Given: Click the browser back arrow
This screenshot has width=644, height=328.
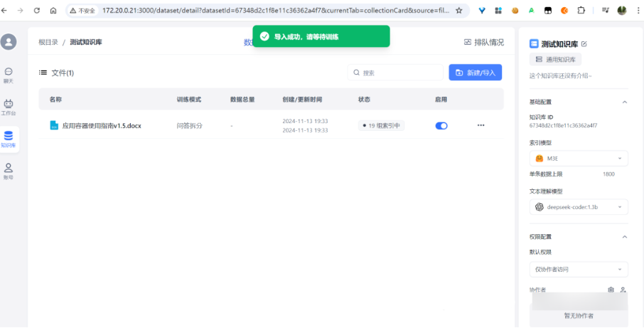Looking at the screenshot, I should click(x=4, y=11).
